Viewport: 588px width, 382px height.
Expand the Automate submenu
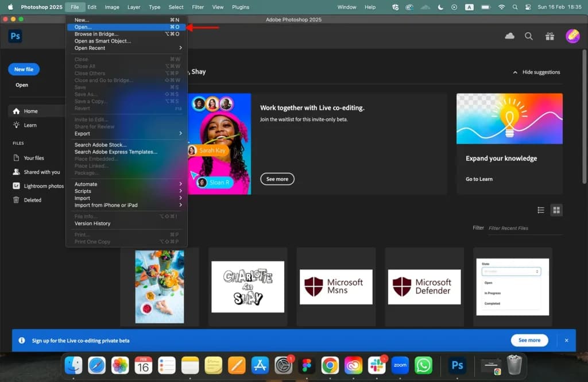pyautogui.click(x=127, y=184)
